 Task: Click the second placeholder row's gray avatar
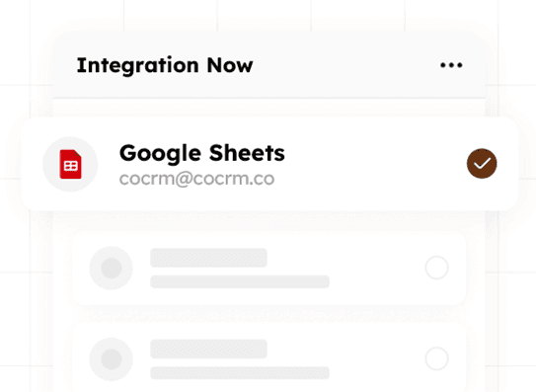[x=112, y=359]
